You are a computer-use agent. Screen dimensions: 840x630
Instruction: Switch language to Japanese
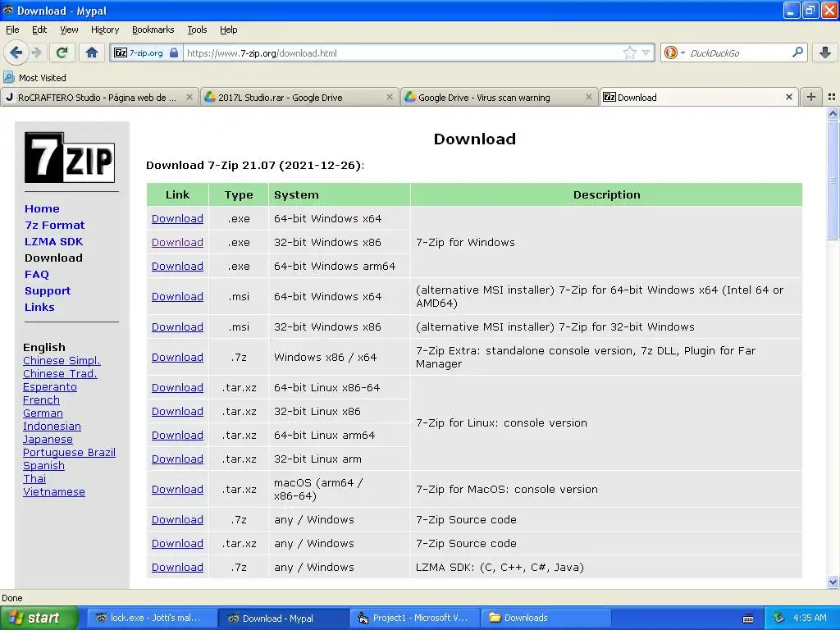(x=48, y=440)
